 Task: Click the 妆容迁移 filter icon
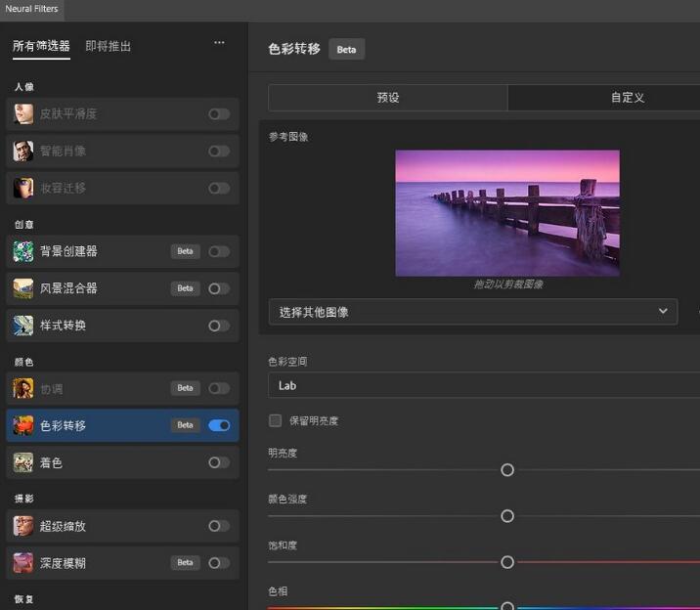click(x=23, y=189)
